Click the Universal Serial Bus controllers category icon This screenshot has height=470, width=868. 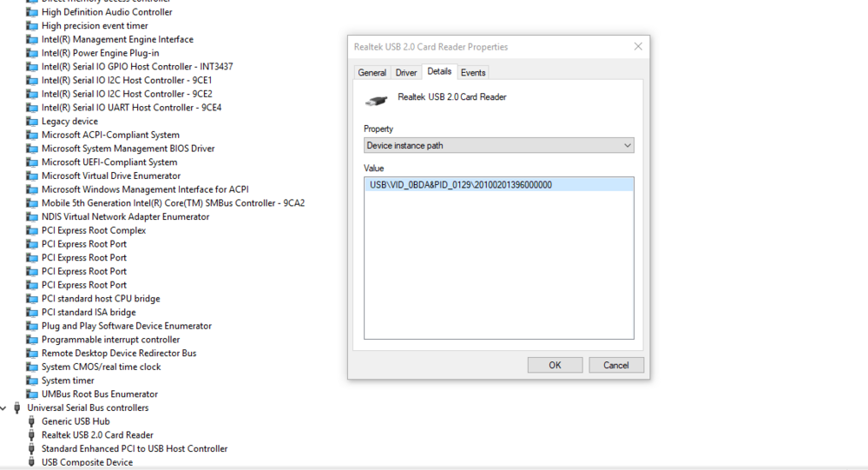[17, 407]
